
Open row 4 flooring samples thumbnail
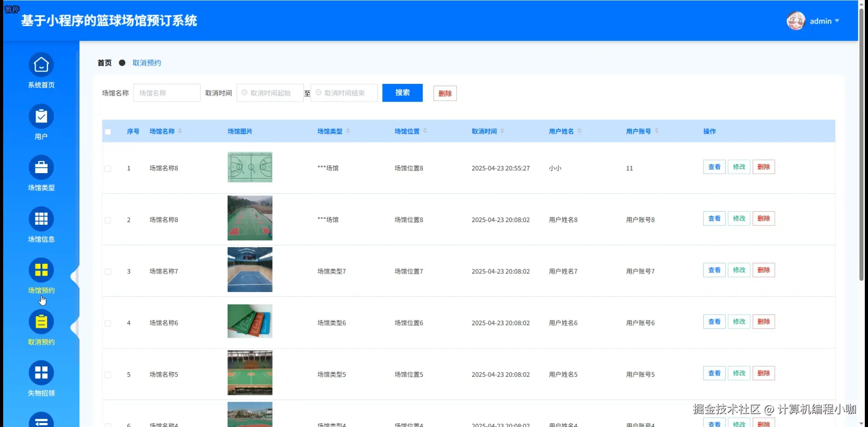(x=250, y=321)
